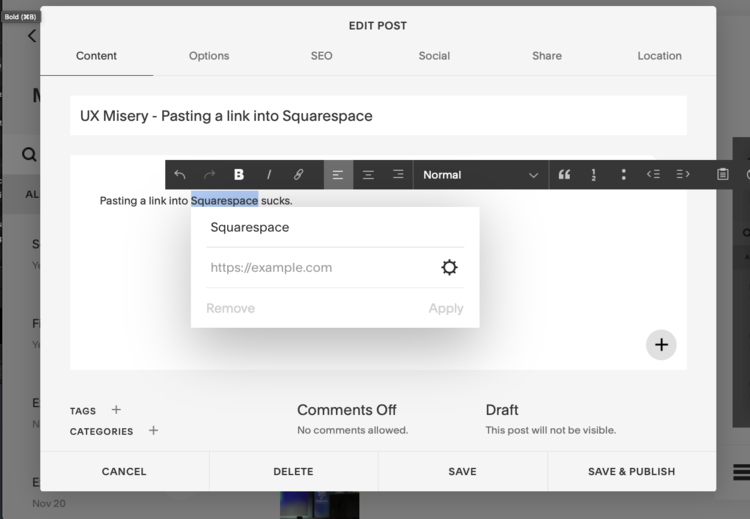Image resolution: width=750 pixels, height=519 pixels.
Task: Open the insert link tool
Action: (298, 175)
